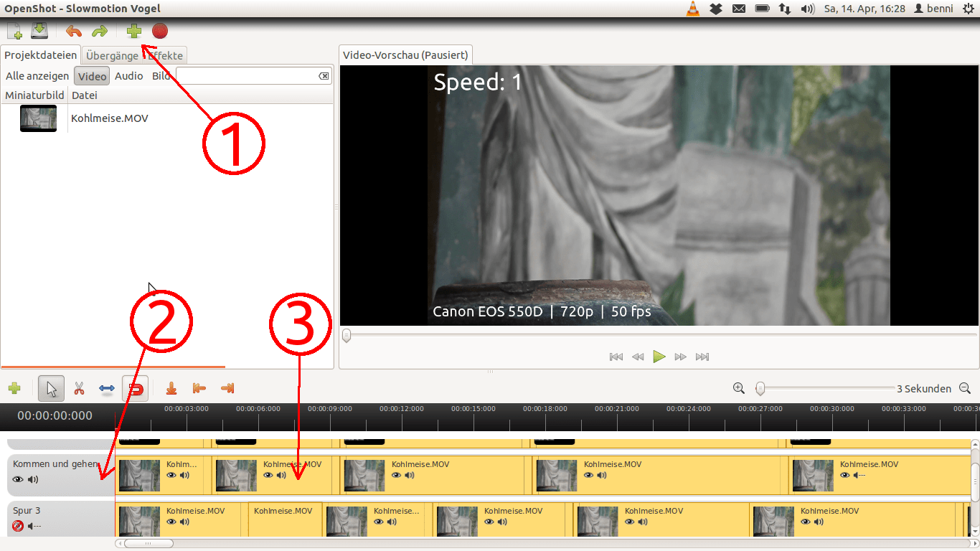The image size is (980, 551).
Task: Toggle the disabled video icon on Spur 3
Action: (17, 524)
